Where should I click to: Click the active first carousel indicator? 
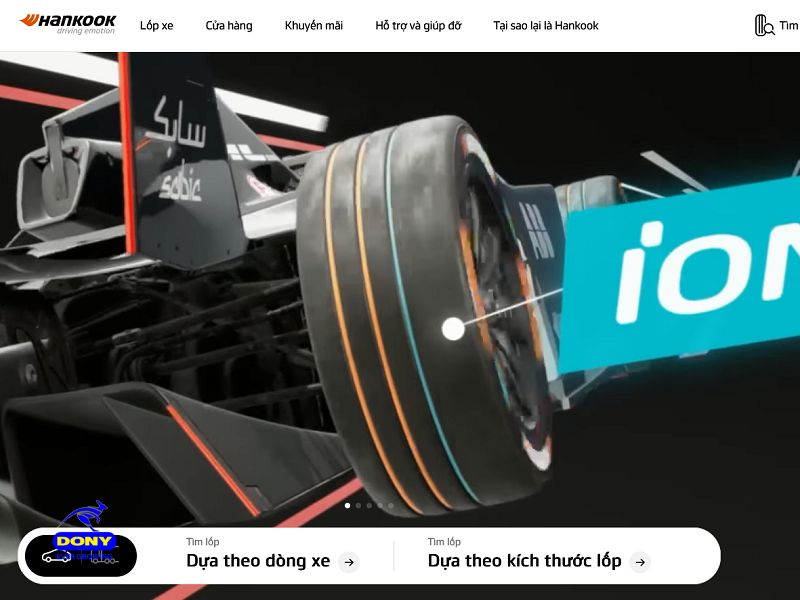[x=347, y=507]
